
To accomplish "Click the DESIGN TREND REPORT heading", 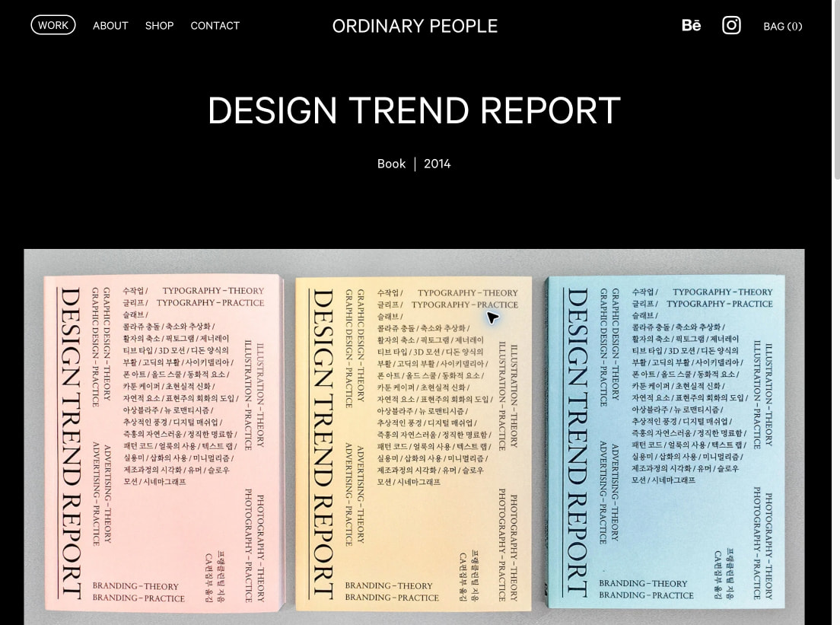I will [x=414, y=110].
